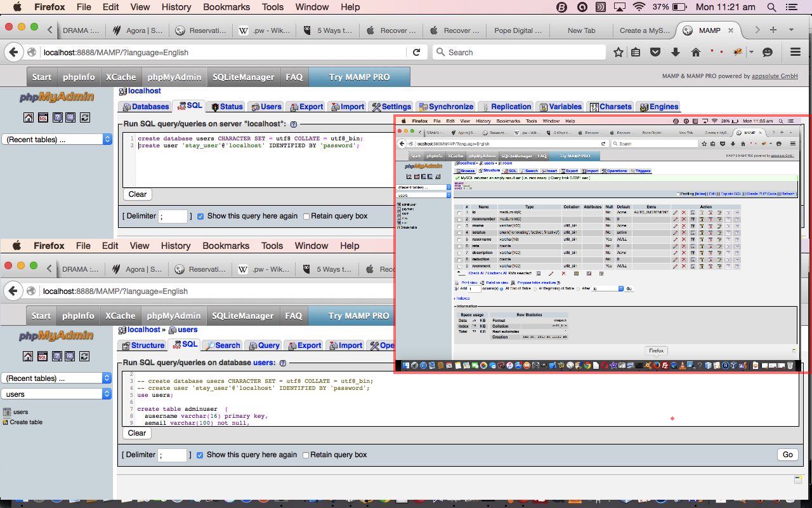Viewport: 812px width, 508px height.
Task: Reload the page using the refresh icon
Action: 416,52
